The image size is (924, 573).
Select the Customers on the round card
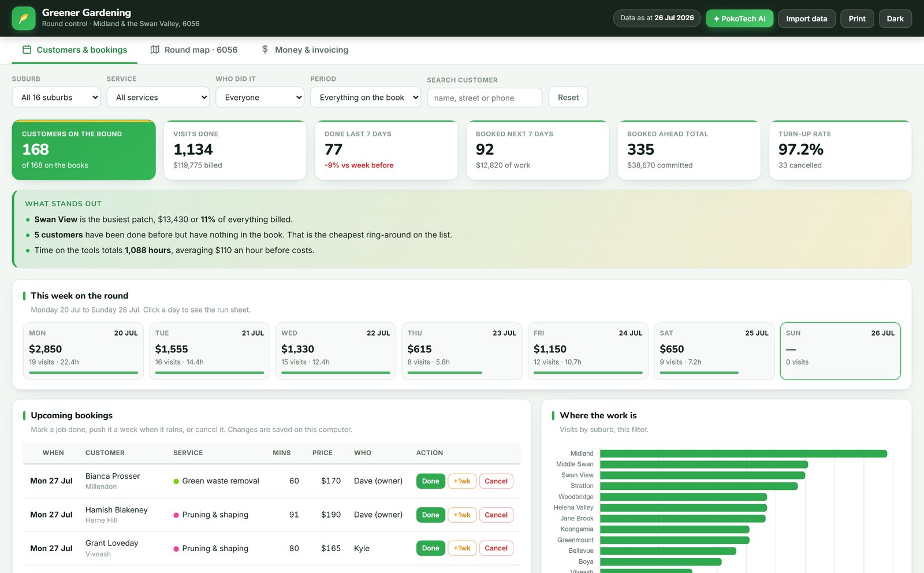tap(84, 150)
